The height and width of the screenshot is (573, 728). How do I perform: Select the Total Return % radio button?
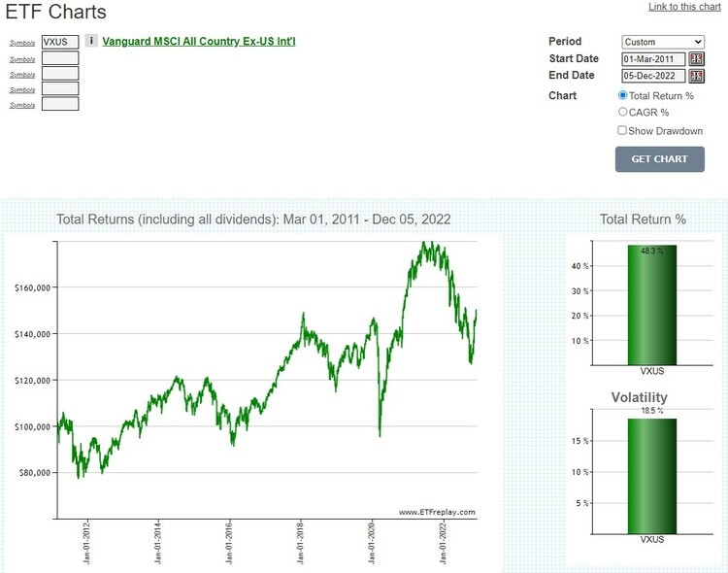click(x=623, y=95)
